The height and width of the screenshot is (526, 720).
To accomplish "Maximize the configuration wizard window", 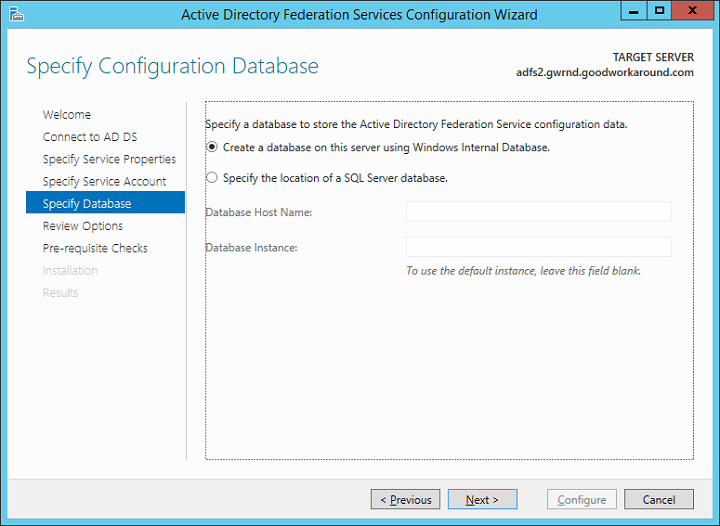I will coord(659,12).
